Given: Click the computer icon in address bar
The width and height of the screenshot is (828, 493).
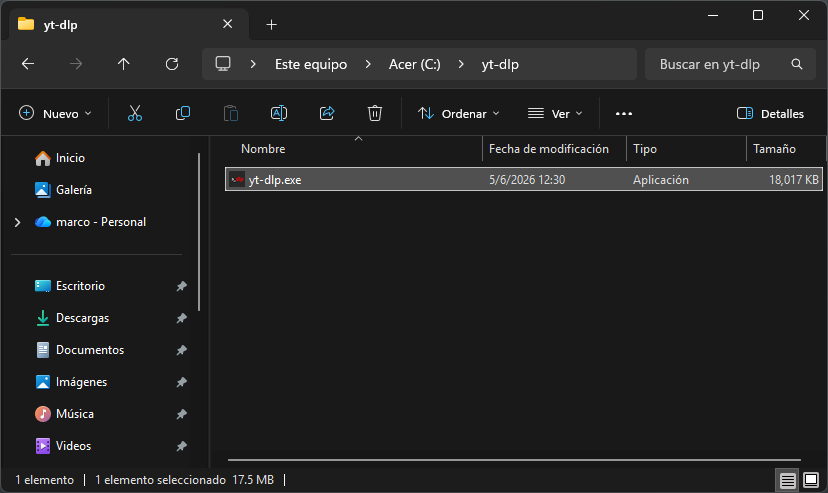Looking at the screenshot, I should pyautogui.click(x=223, y=64).
